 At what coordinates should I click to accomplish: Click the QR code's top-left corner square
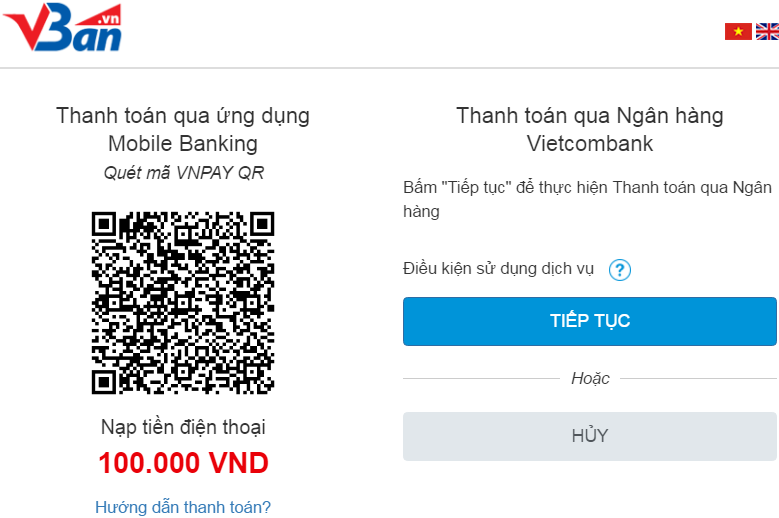pyautogui.click(x=104, y=223)
